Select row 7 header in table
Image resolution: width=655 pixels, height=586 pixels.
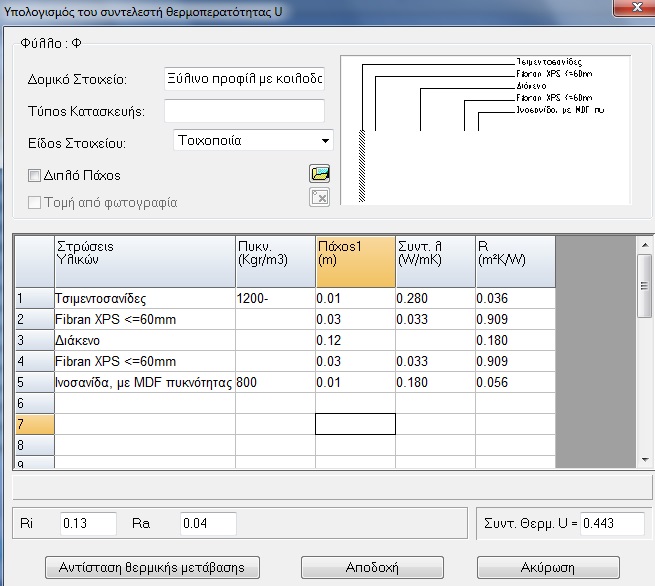pos(34,423)
